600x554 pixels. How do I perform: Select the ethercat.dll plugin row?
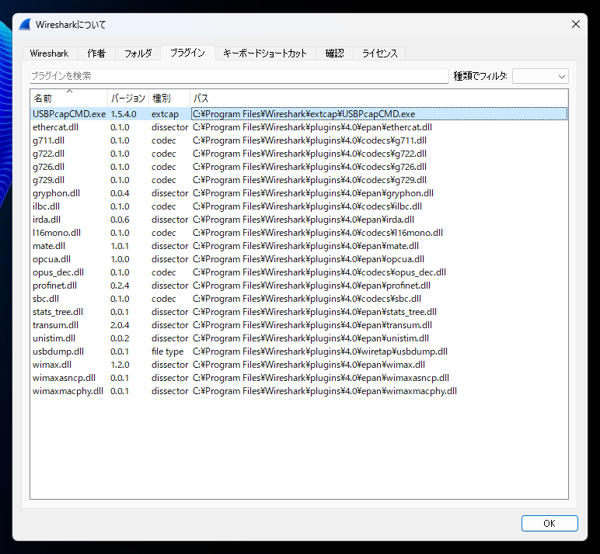click(x=299, y=127)
